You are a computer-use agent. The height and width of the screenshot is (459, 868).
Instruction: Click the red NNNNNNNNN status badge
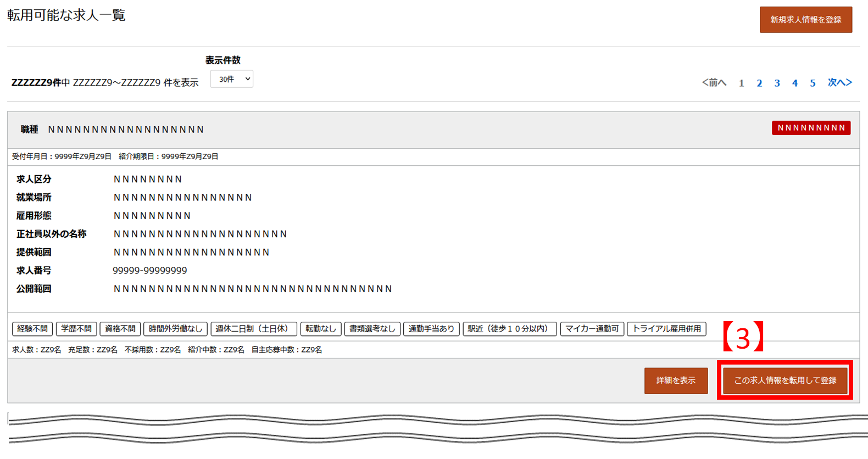(x=811, y=128)
